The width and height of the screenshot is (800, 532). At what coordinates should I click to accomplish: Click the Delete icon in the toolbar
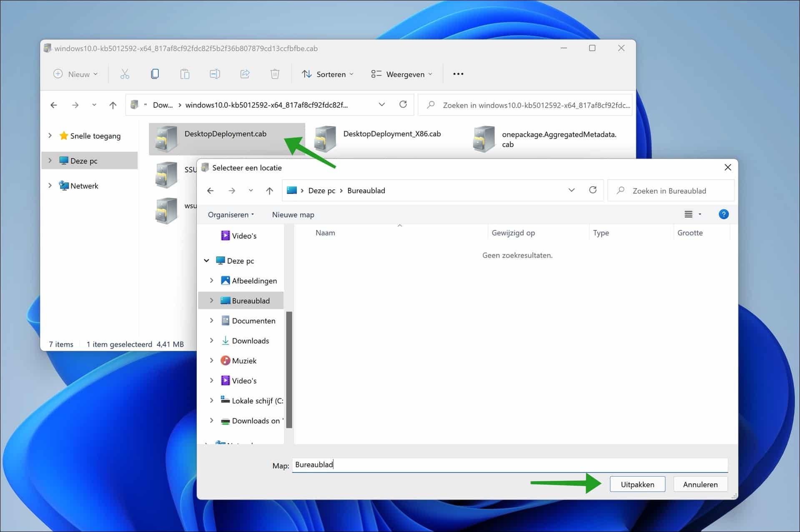pos(275,74)
